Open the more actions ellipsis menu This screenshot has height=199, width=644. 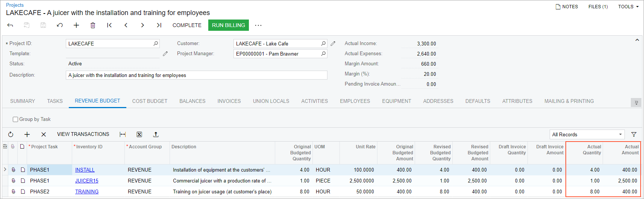[258, 25]
